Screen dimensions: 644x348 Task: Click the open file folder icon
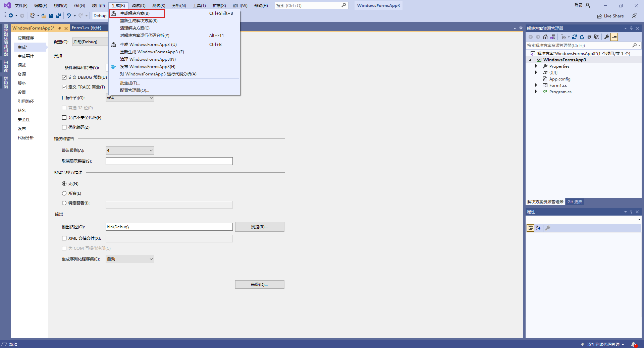(44, 15)
